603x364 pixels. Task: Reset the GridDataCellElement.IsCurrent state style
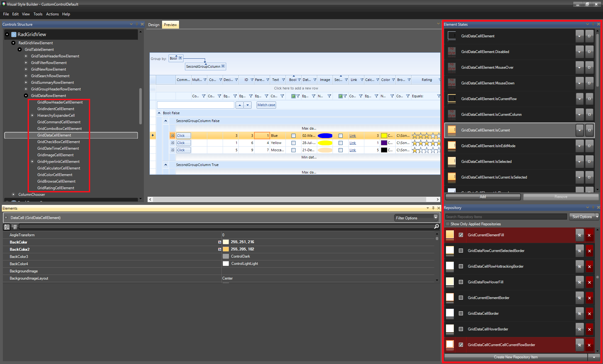coord(589,130)
